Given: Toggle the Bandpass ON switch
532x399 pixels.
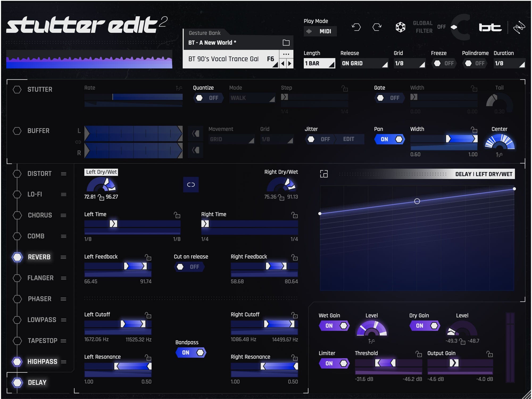Looking at the screenshot, I should 191,352.
